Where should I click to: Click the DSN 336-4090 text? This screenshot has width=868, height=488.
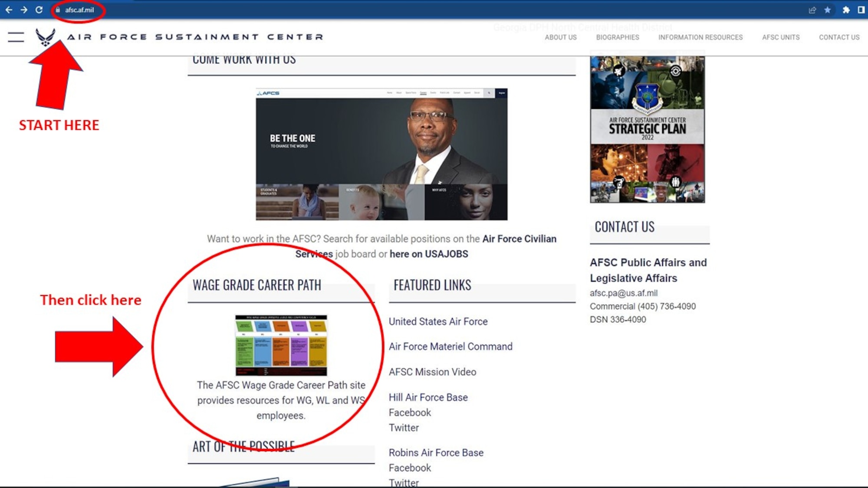[618, 320]
